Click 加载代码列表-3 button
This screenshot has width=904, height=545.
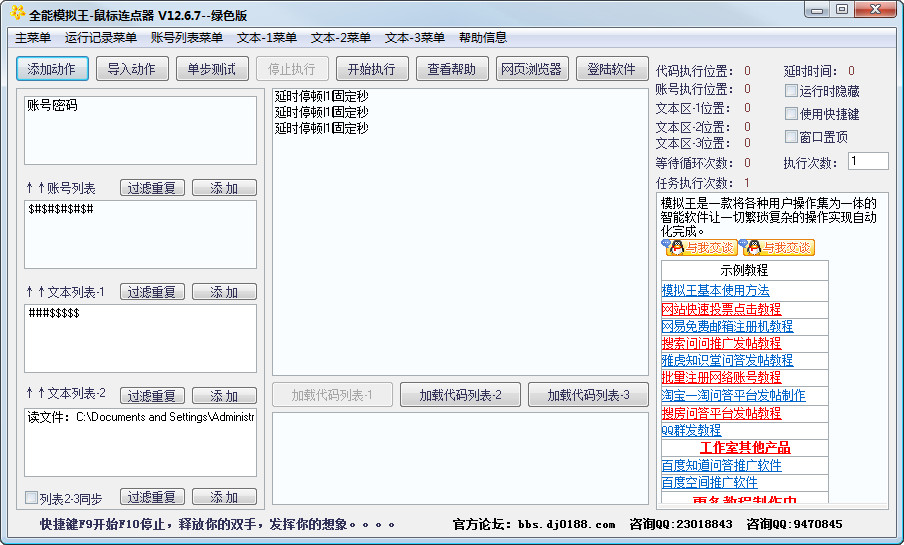tap(588, 395)
